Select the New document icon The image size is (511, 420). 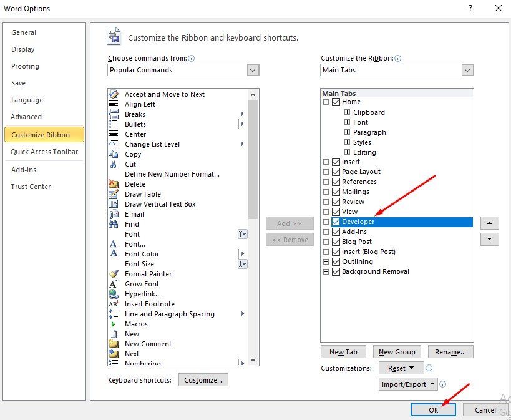[x=113, y=334]
